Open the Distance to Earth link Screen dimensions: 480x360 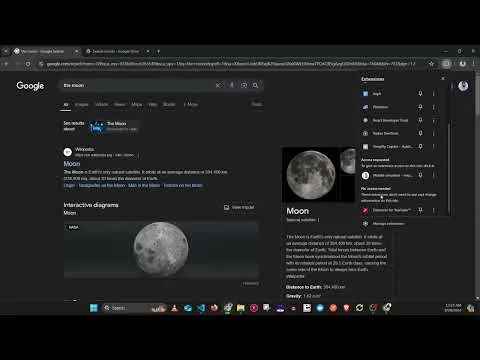click(304, 287)
